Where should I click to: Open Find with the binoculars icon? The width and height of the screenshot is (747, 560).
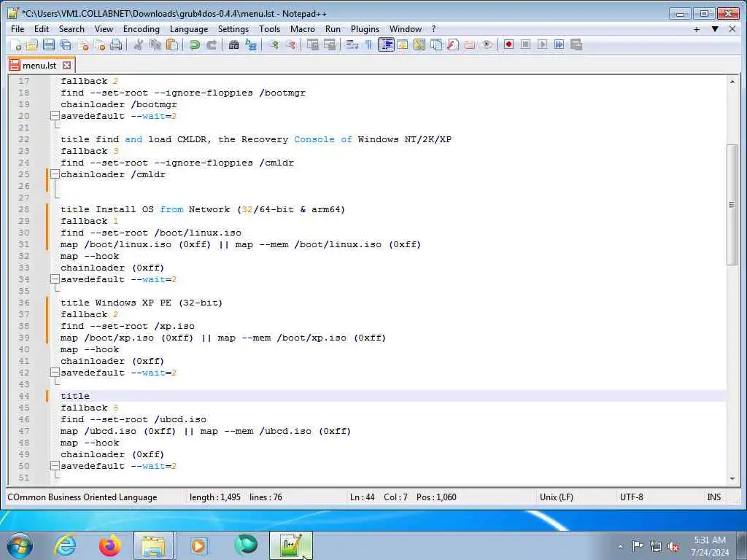point(233,44)
